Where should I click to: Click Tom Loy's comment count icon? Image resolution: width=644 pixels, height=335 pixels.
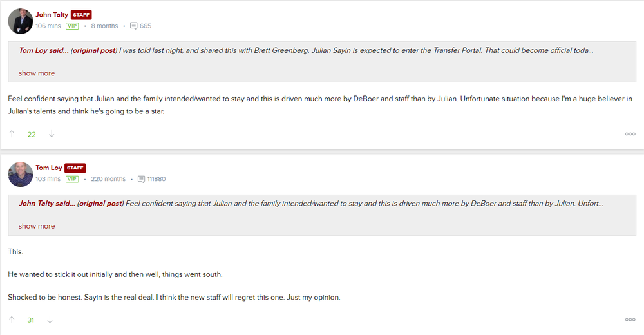click(x=141, y=179)
